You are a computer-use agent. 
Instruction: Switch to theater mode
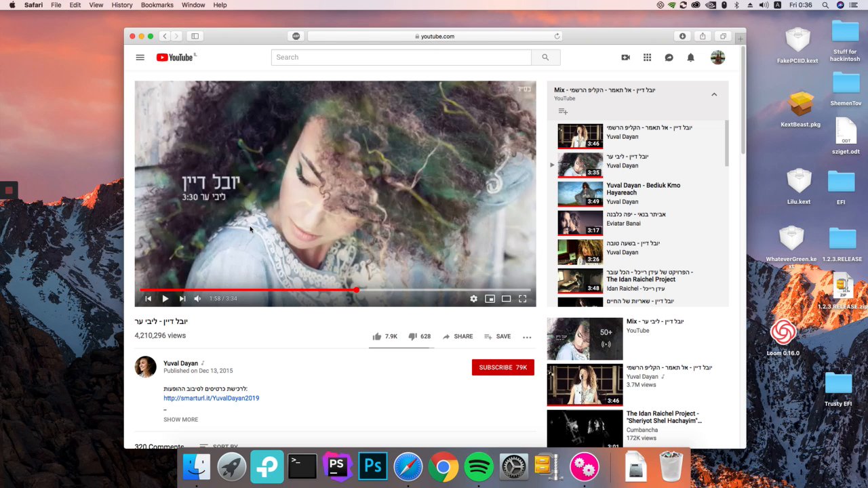point(506,298)
